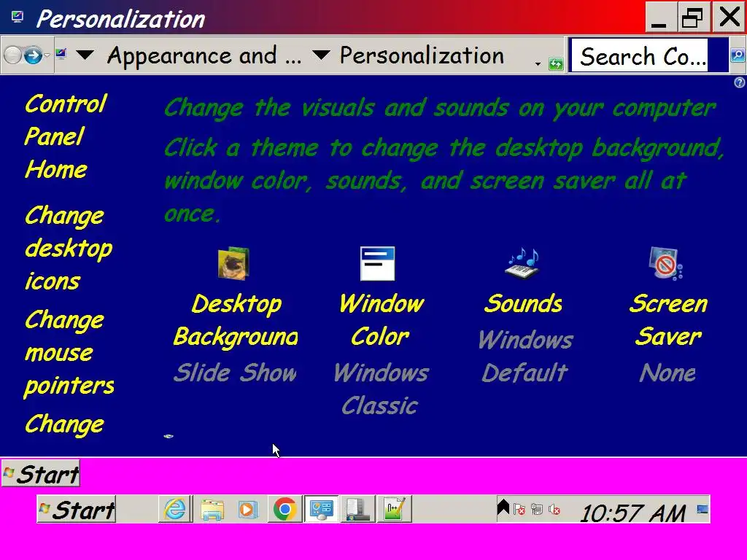Click the Control Panel icon in address bar
Viewport: 747px width, 560px height.
point(61,54)
